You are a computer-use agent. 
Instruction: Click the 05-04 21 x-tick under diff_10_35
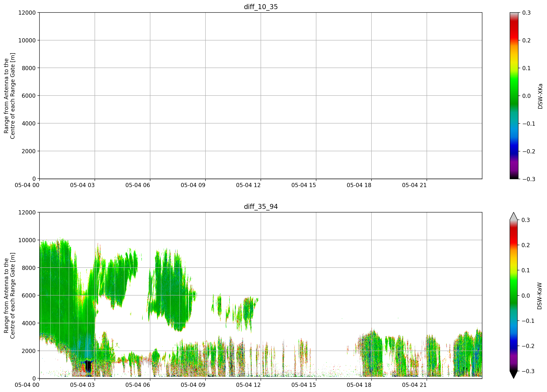(x=414, y=185)
